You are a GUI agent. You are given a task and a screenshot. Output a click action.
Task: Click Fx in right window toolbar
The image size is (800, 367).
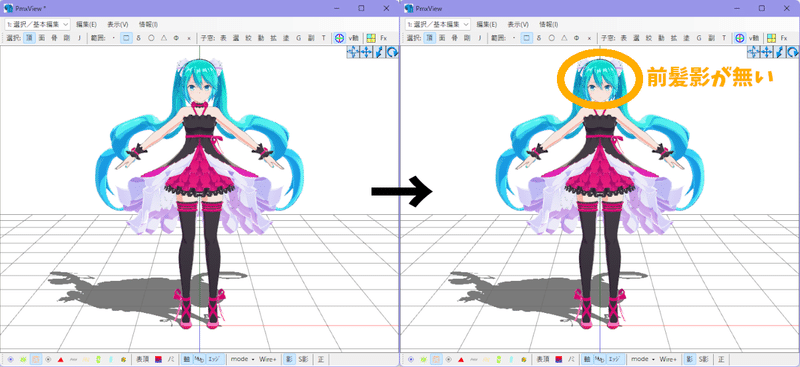pyautogui.click(x=784, y=38)
